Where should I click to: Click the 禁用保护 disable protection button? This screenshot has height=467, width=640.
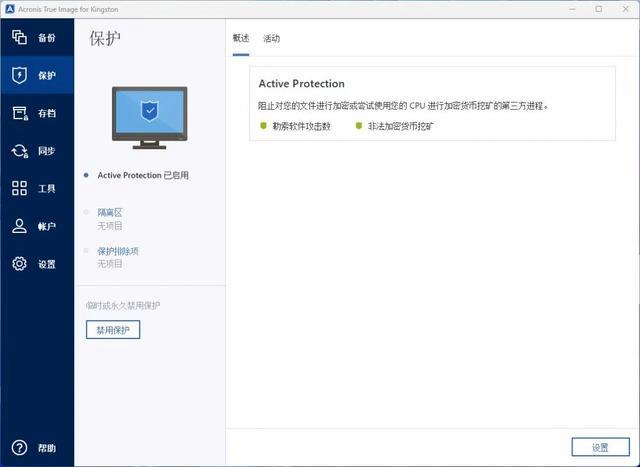113,330
